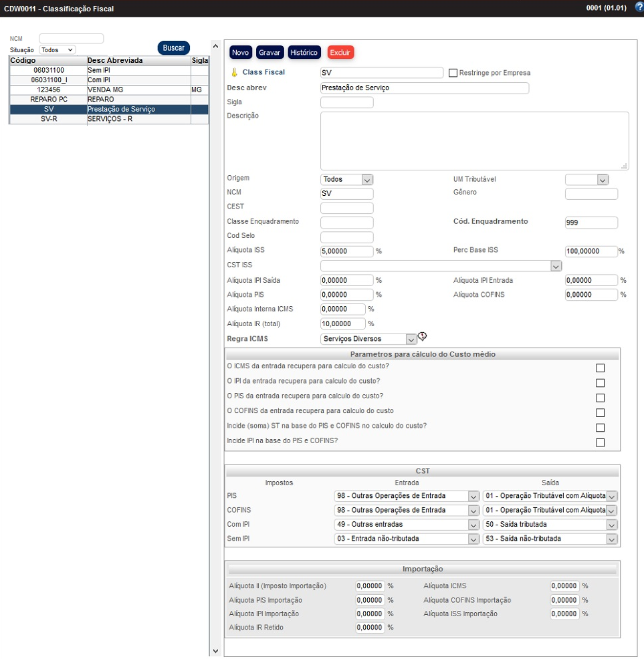Enable the Restringe por Empresa checkbox
This screenshot has height=659, width=644.
(x=452, y=73)
